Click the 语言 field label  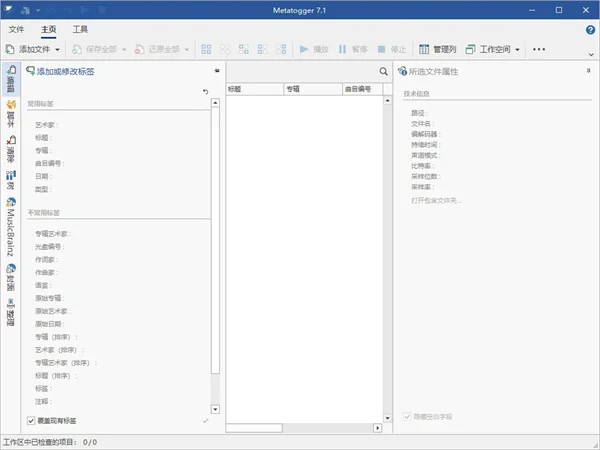point(43,285)
